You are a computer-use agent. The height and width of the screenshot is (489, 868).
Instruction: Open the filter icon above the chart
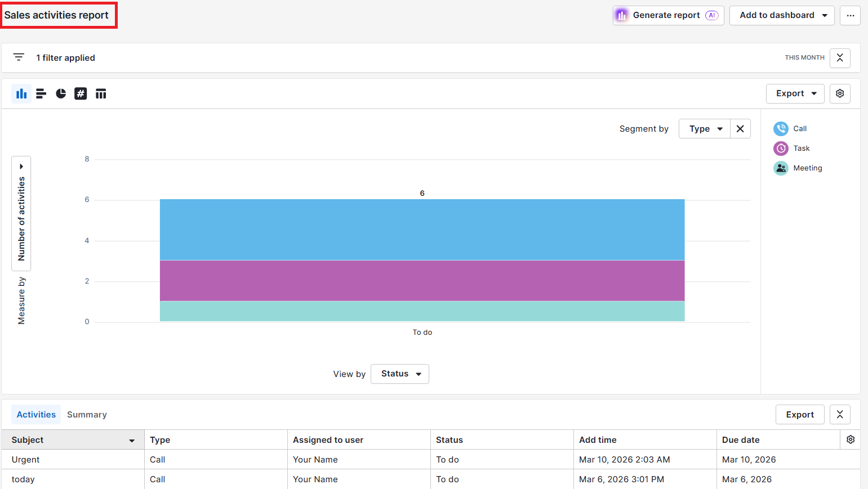[x=19, y=57]
